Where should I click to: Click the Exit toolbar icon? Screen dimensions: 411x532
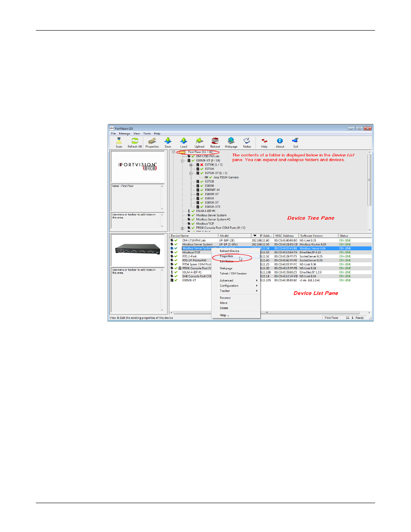(296, 143)
